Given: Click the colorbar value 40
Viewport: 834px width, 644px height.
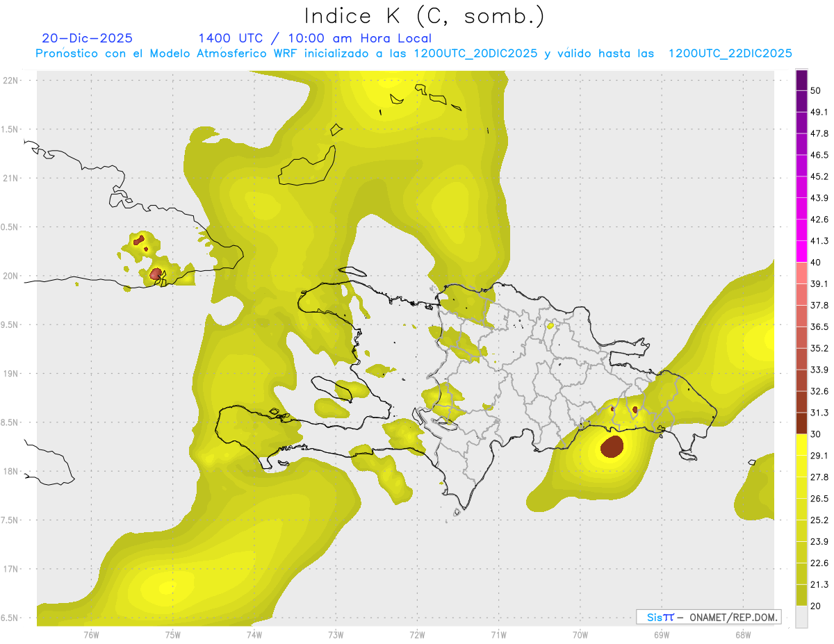Looking at the screenshot, I should point(815,262).
